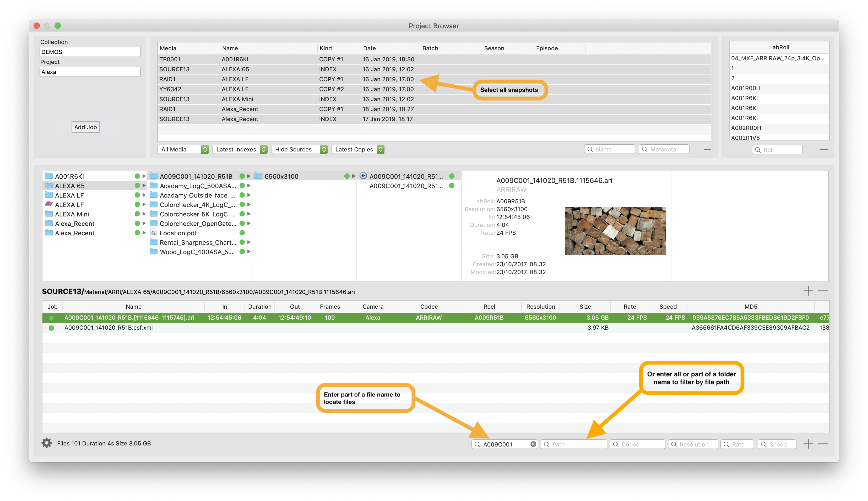Click the purple ALEXA LF drive icon
The image size is (868, 501).
pyautogui.click(x=49, y=204)
